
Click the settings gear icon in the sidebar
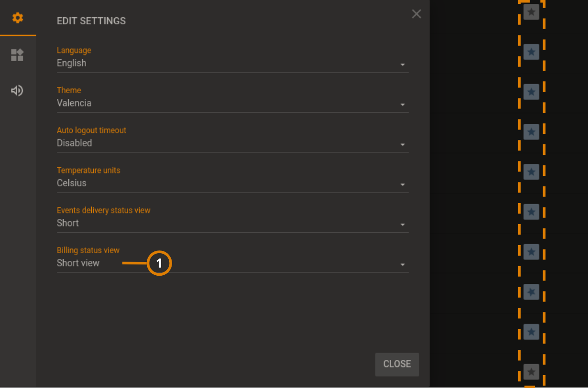[x=18, y=18]
